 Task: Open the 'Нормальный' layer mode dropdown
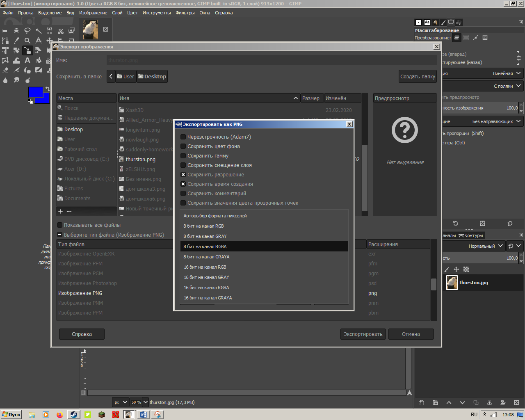(x=474, y=246)
